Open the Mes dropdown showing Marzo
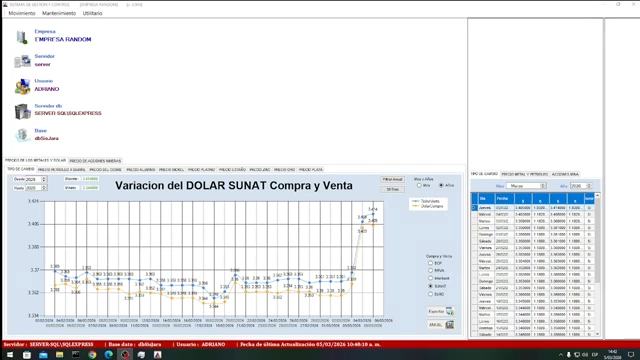 click(x=526, y=186)
